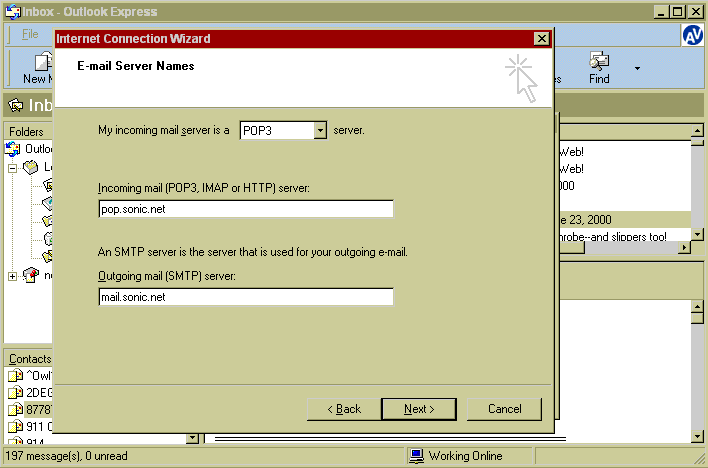The image size is (708, 468).
Task: Collapse the Local Folders tree node
Action: pyautogui.click(x=13, y=168)
